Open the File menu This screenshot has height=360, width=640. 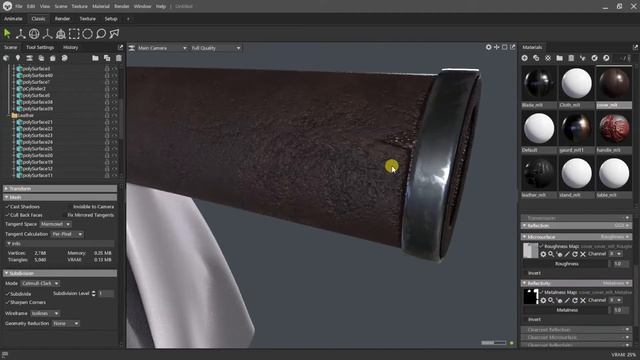(x=19, y=7)
